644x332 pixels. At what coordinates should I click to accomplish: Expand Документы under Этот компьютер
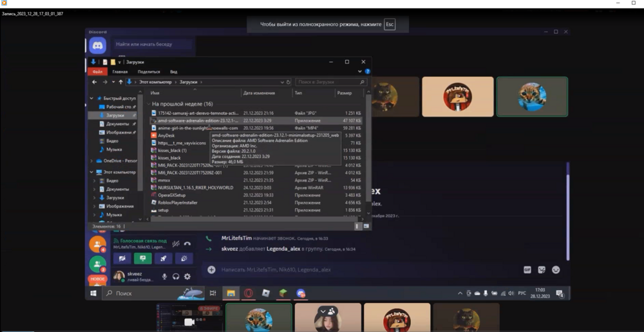95,190
